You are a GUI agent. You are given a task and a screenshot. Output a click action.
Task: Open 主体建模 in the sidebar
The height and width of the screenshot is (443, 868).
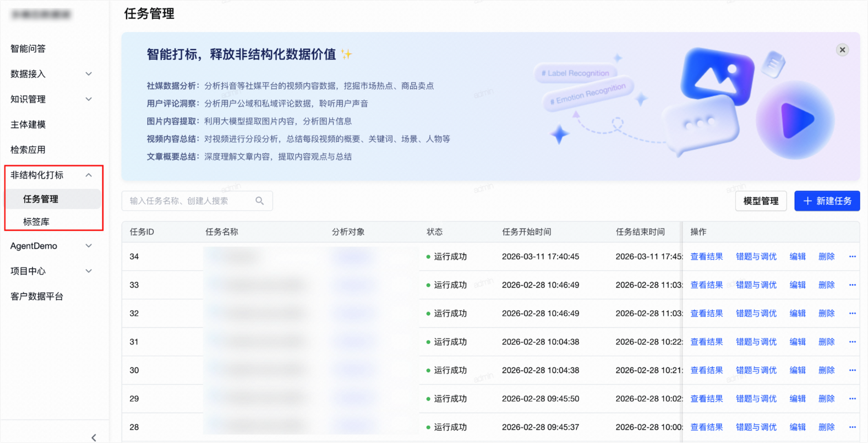coord(28,125)
